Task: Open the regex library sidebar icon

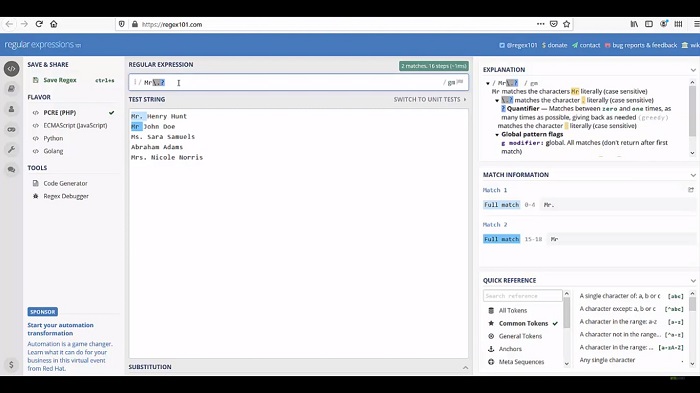Action: (12, 89)
